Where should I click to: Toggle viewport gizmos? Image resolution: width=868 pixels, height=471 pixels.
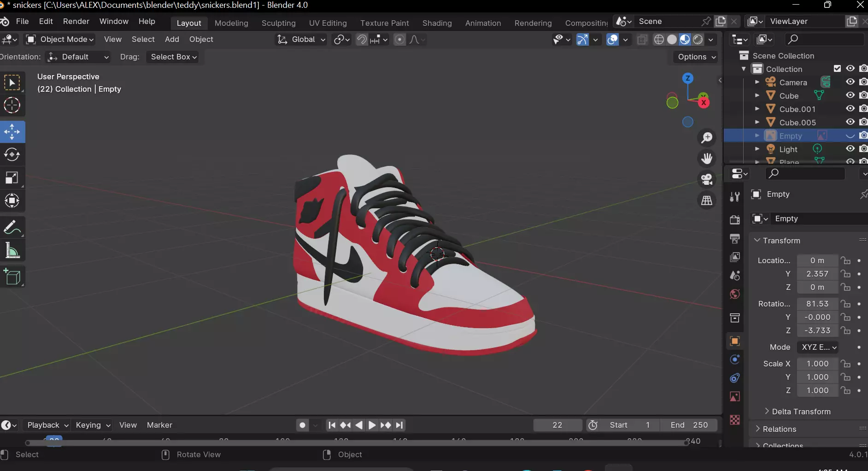coord(582,40)
